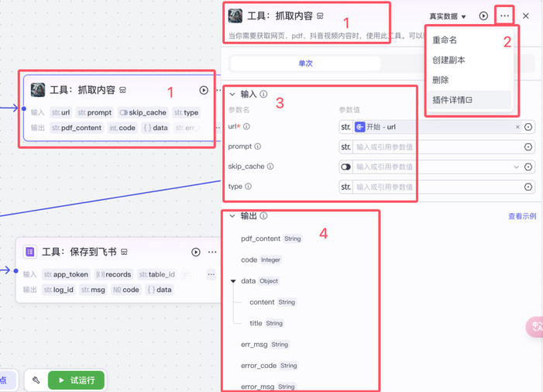Run the 保存到飞书 node
The width and height of the screenshot is (543, 392).
click(196, 252)
